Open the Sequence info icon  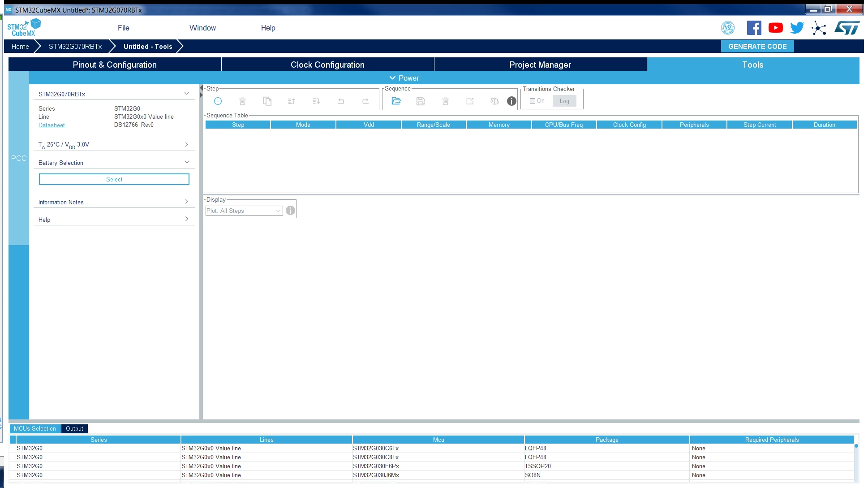(x=511, y=101)
